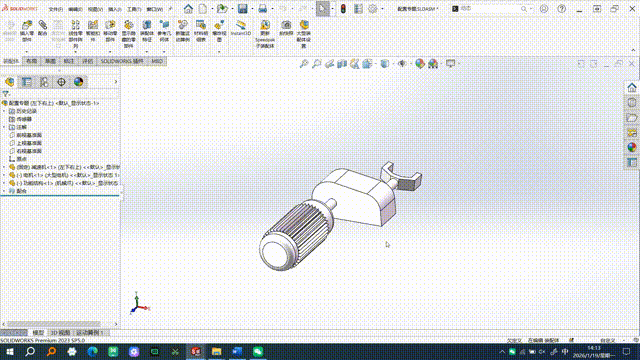The width and height of the screenshot is (640, 360).
Task: Open the DisplayManager color sphere tab
Action: [78, 82]
